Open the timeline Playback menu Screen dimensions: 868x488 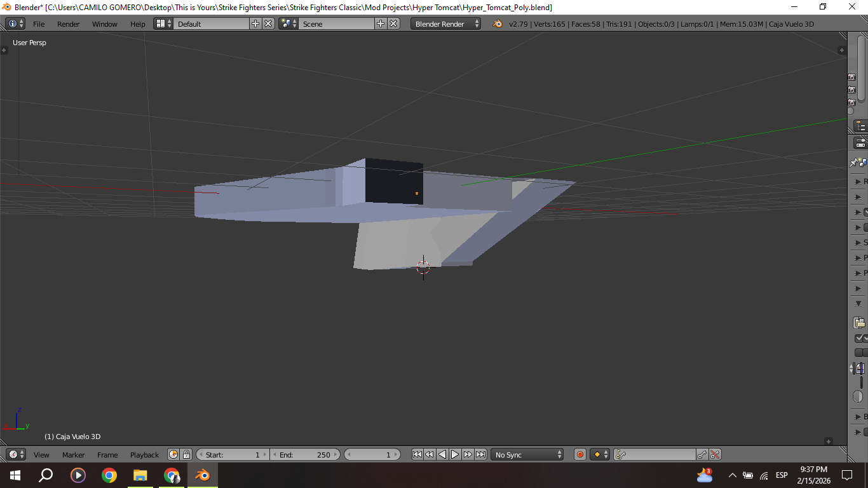coord(144,454)
